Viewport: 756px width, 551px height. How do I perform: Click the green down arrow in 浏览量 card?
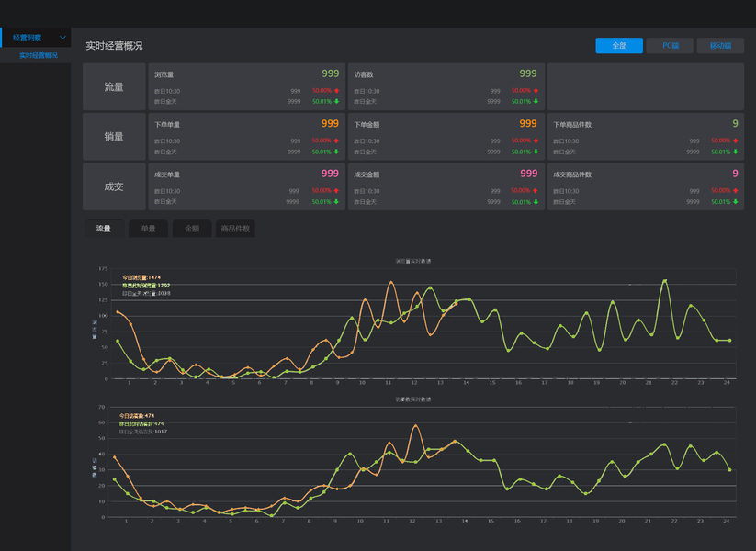point(336,101)
